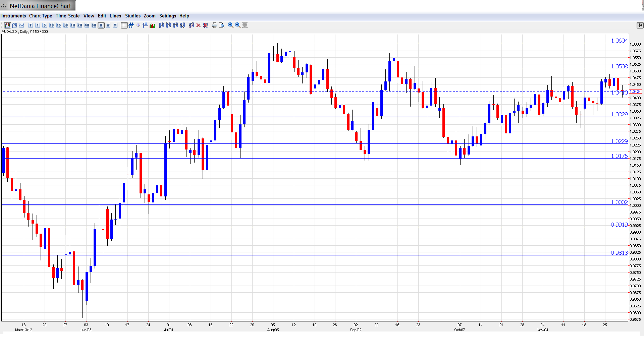Click the print chart icon
Viewport: 644px width, 362px height.
214,25
